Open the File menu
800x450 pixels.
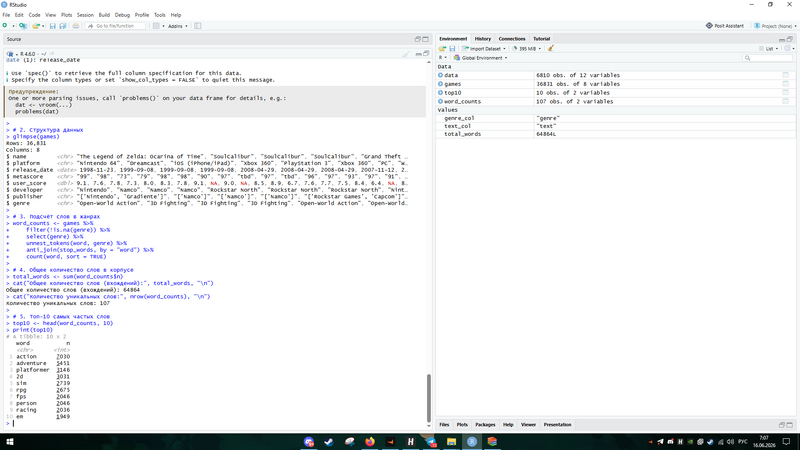point(6,15)
